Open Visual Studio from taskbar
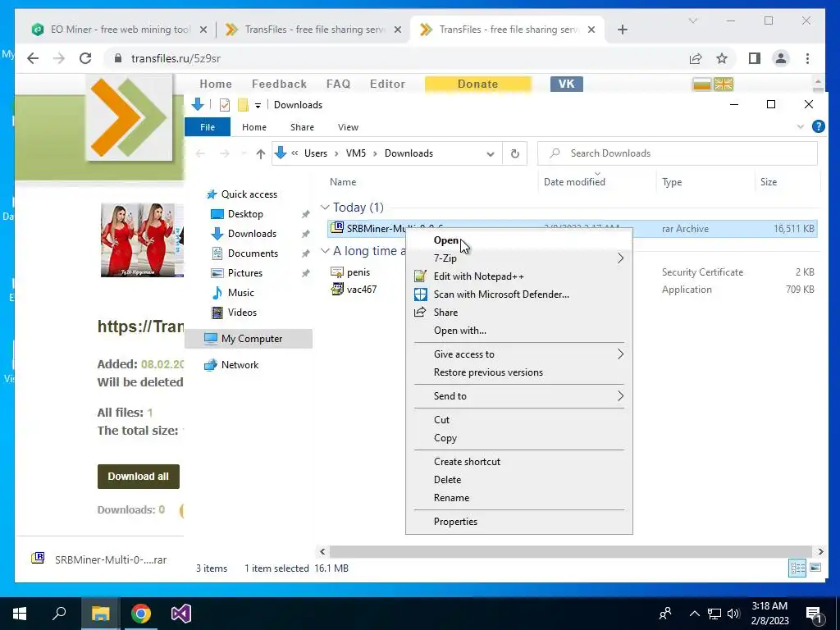 click(x=181, y=614)
